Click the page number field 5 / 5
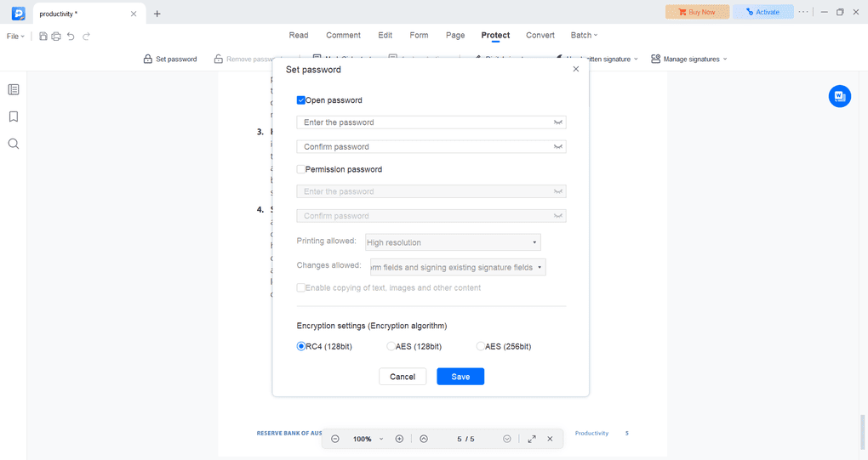Image resolution: width=868 pixels, height=460 pixels. (465, 439)
